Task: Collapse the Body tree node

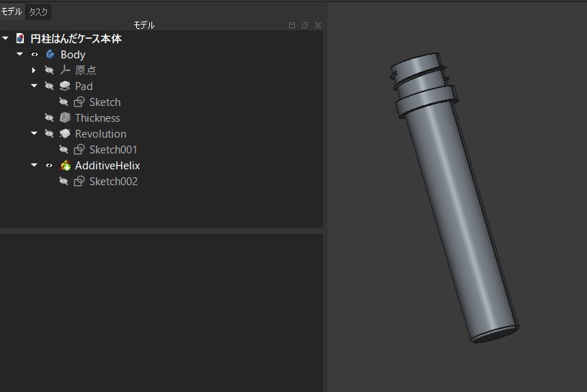Action: 19,54
